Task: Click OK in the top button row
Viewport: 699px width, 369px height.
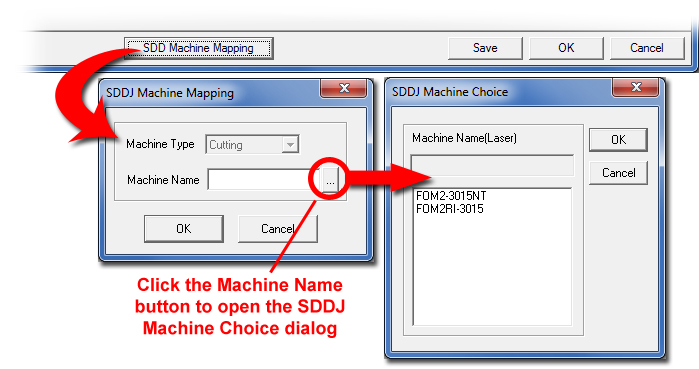Action: click(x=566, y=48)
